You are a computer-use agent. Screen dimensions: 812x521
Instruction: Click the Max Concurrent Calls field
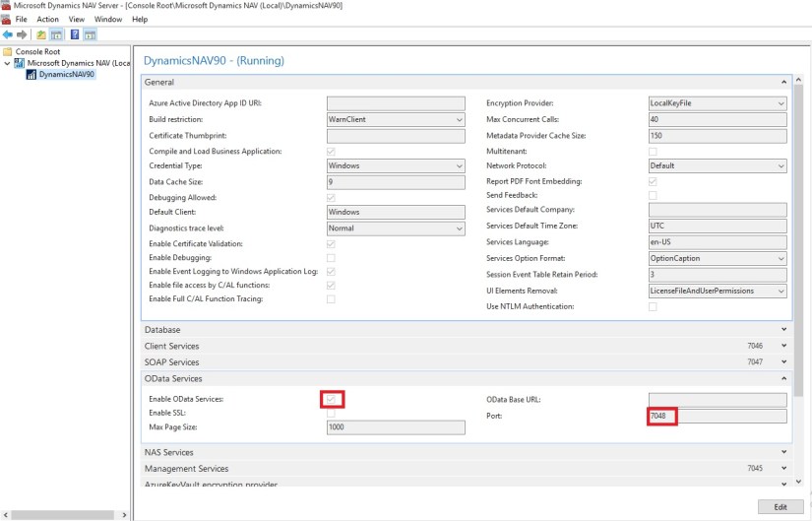718,120
